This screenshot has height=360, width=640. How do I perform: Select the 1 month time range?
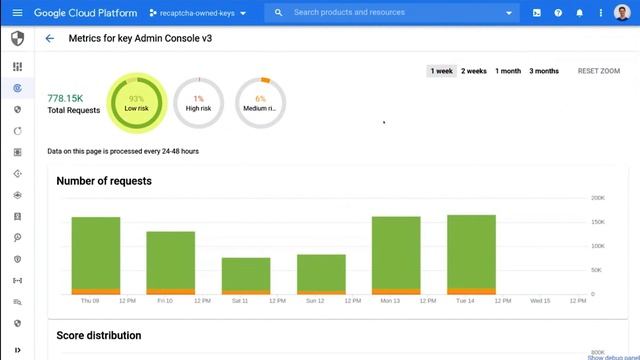coord(508,71)
